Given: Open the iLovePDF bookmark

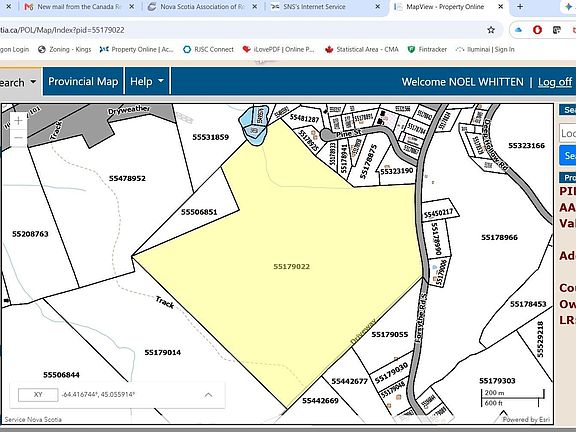Looking at the screenshot, I should tap(278, 49).
